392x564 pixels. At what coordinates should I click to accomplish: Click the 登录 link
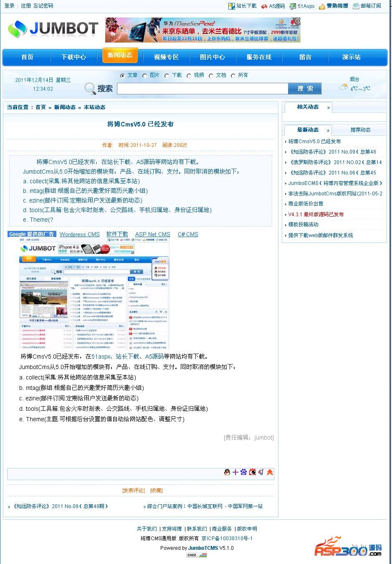(x=9, y=6)
